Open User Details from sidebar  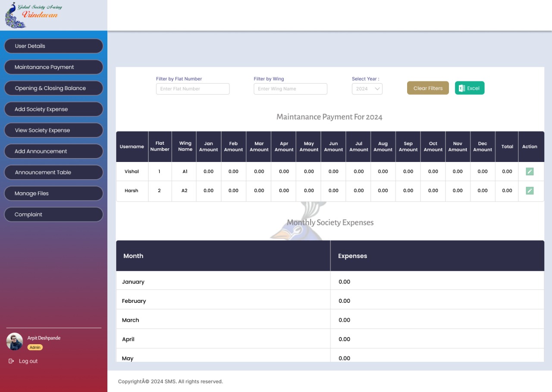53,46
